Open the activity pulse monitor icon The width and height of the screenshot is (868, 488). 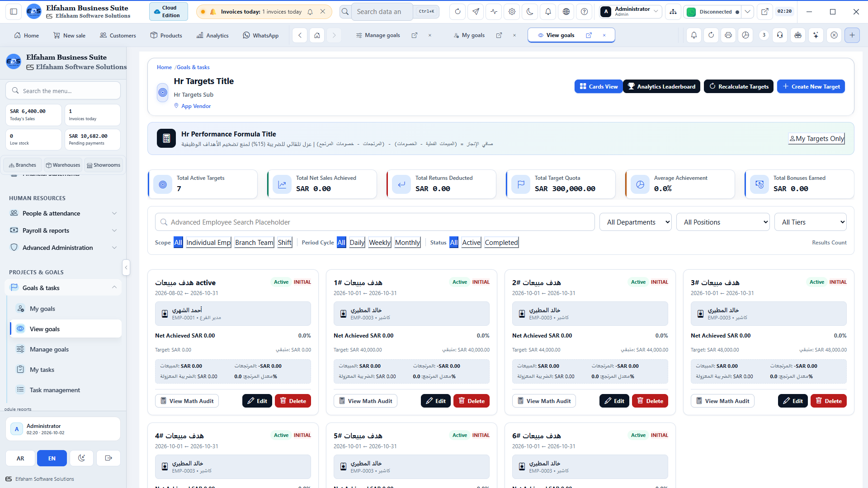click(494, 12)
